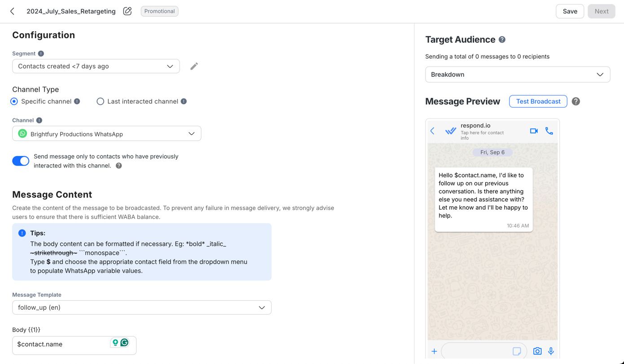Screen dimensions: 624x364
Task: Click the Test Broadcast button
Action: tap(538, 101)
